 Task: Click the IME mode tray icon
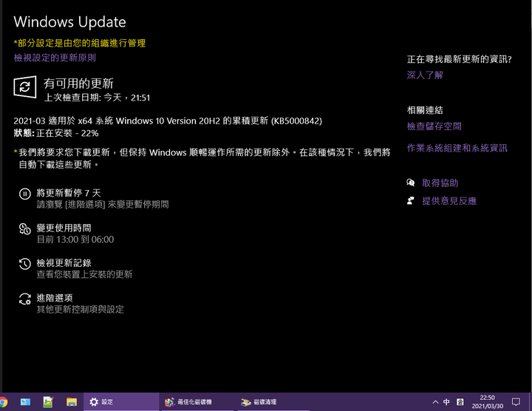click(x=460, y=402)
